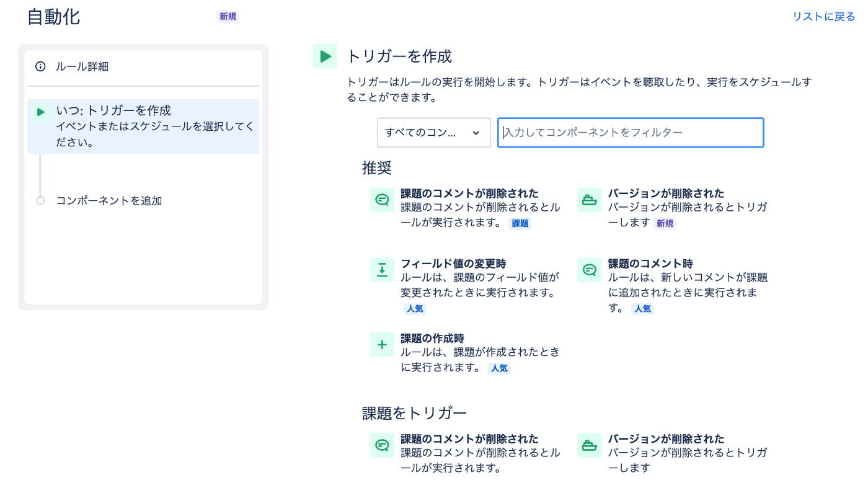
Task: Focus the 入力してコンポーネントをフィルター search field
Action: (631, 133)
